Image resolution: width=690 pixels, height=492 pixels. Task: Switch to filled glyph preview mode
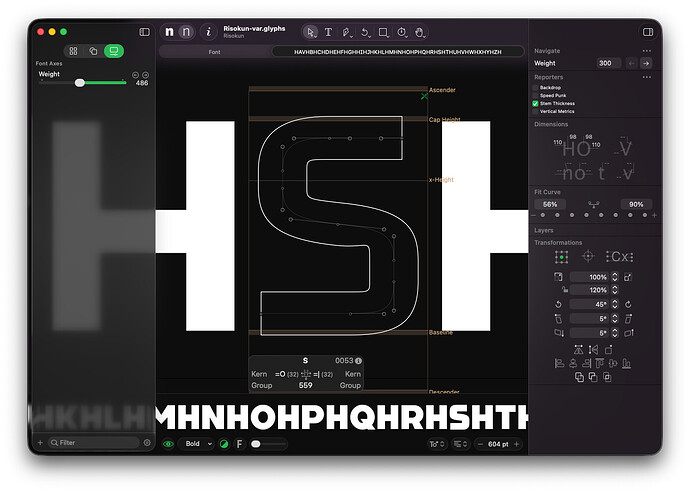point(169,32)
